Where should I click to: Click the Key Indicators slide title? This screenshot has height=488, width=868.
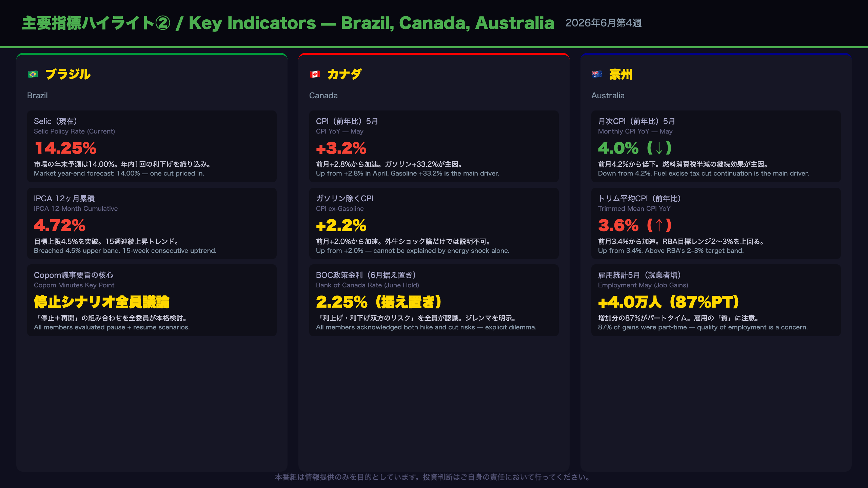point(288,23)
